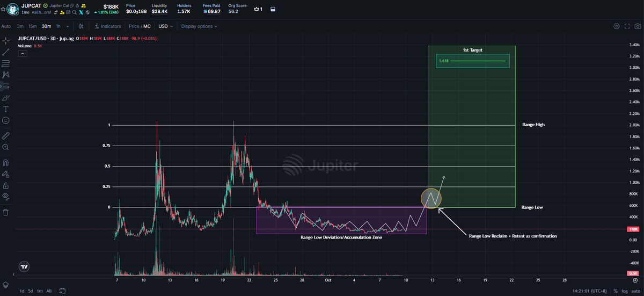Switch to the 3m interval

coord(20,26)
